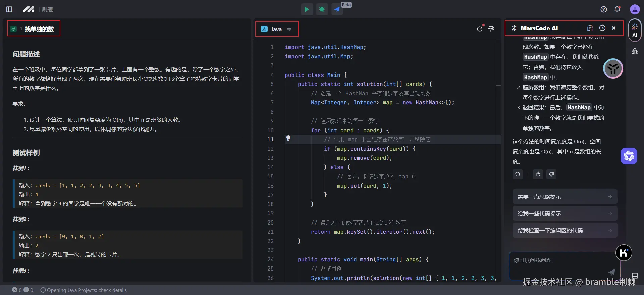Click the Beta paper plane submit icon

pyautogui.click(x=337, y=9)
